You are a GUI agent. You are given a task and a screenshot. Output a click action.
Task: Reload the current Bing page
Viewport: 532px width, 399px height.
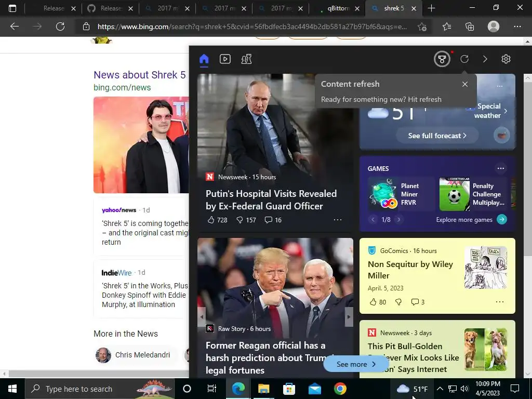60,26
